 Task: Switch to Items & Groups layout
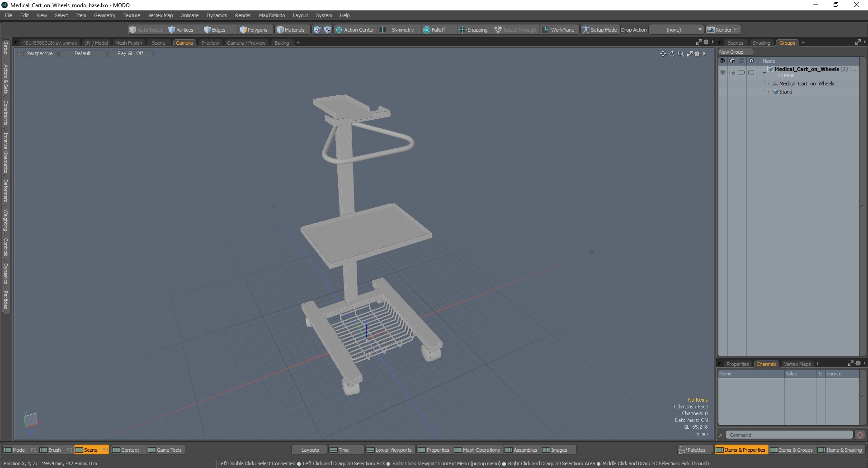click(x=791, y=450)
